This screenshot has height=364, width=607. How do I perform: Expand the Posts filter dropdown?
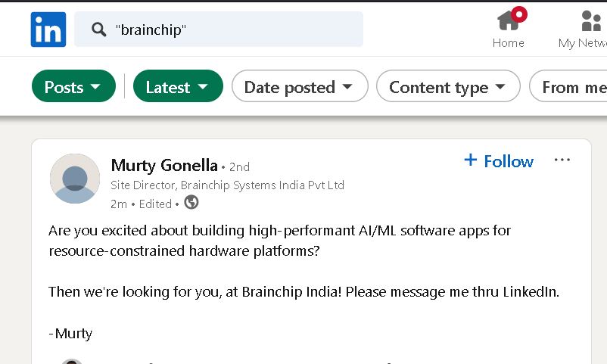pos(73,86)
